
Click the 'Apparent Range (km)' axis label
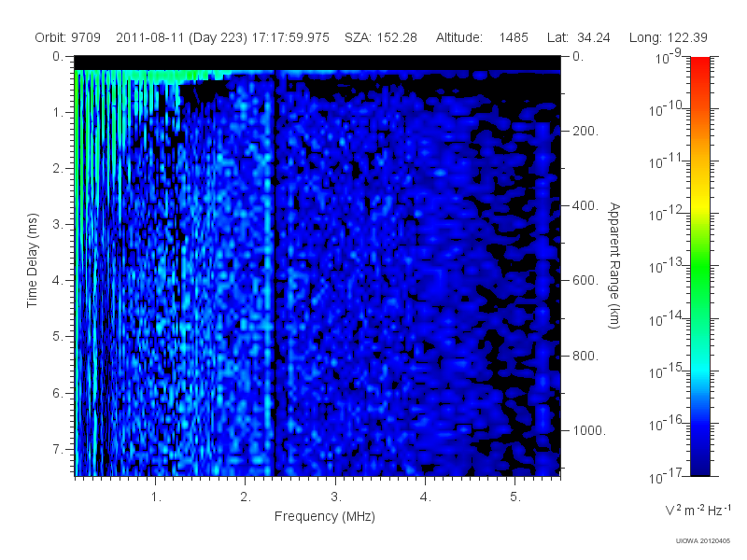tap(614, 265)
